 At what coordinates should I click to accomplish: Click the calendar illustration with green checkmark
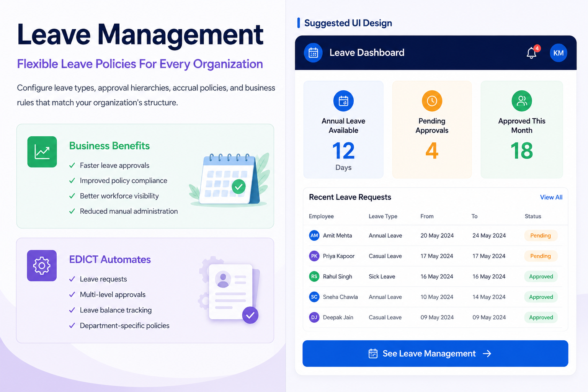(x=230, y=179)
